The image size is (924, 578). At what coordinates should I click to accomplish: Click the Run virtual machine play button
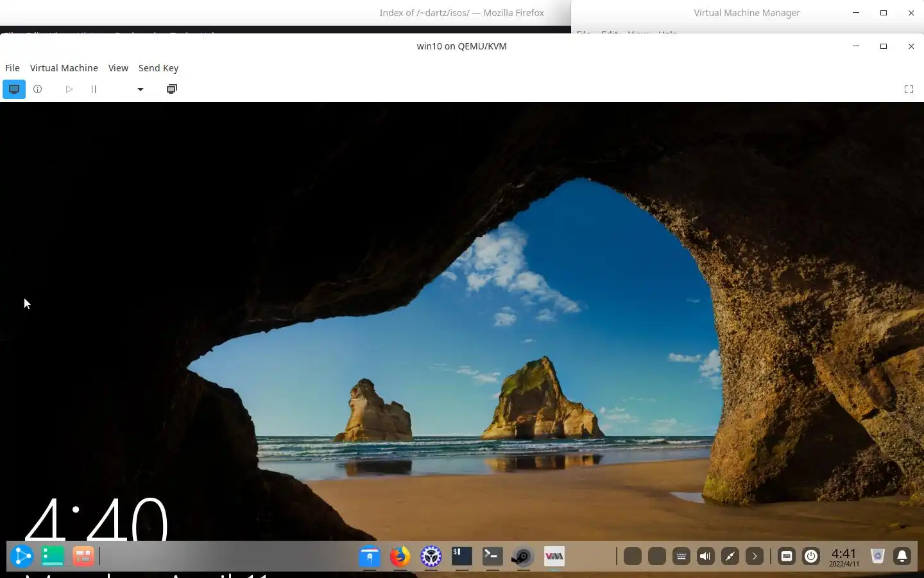pyautogui.click(x=69, y=89)
